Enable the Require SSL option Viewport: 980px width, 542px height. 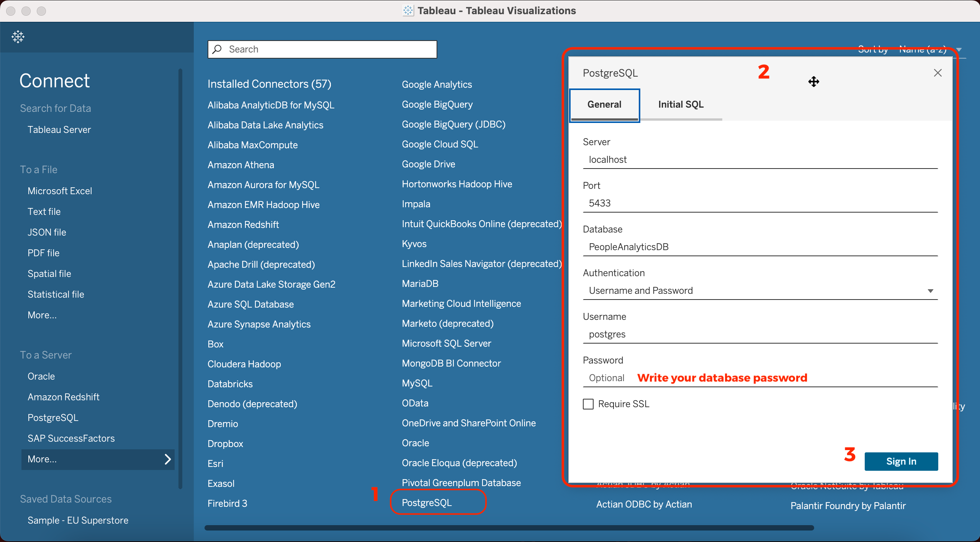pyautogui.click(x=588, y=404)
